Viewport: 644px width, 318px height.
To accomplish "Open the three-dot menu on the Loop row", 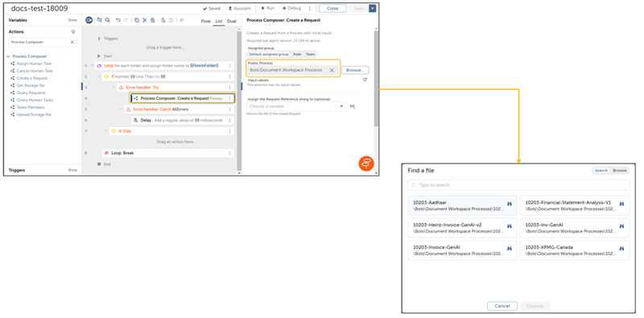I will coord(229,66).
